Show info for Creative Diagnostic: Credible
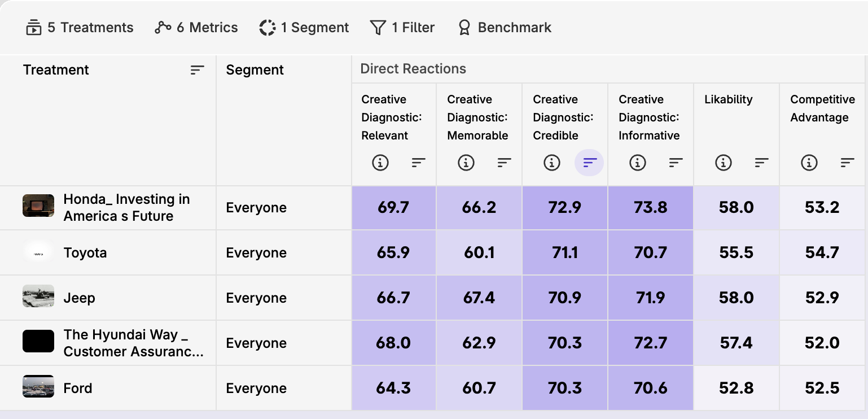The image size is (868, 419). tap(552, 163)
